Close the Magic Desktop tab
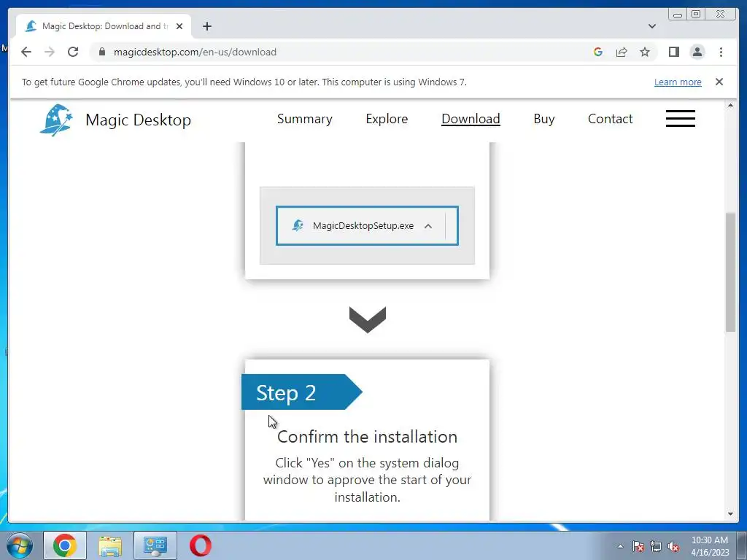This screenshot has width=747, height=560. point(179,26)
